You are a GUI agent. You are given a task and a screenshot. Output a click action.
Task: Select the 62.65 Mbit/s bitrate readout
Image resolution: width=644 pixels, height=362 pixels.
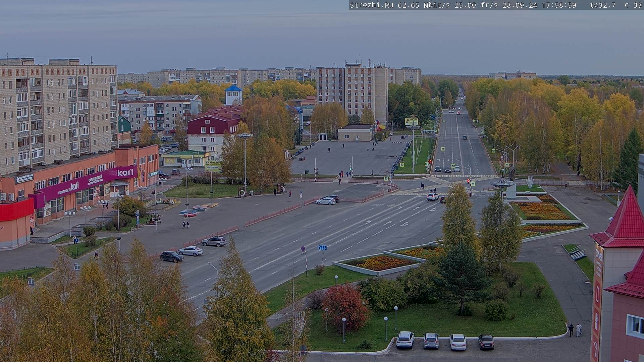(x=425, y=5)
